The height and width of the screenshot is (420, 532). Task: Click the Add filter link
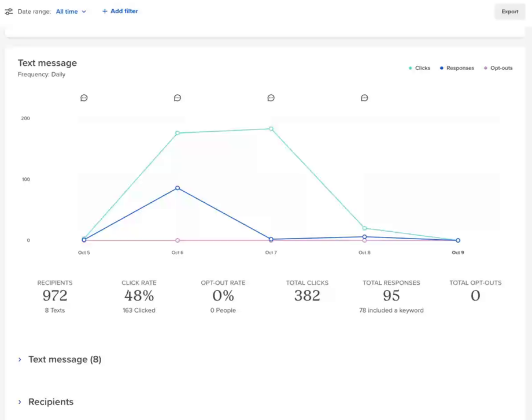click(x=120, y=11)
